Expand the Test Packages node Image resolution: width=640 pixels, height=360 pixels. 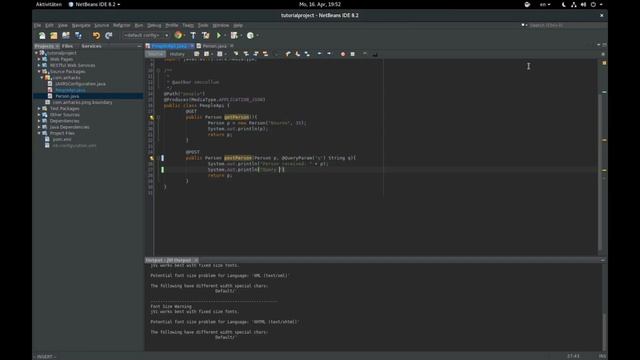[x=39, y=109]
